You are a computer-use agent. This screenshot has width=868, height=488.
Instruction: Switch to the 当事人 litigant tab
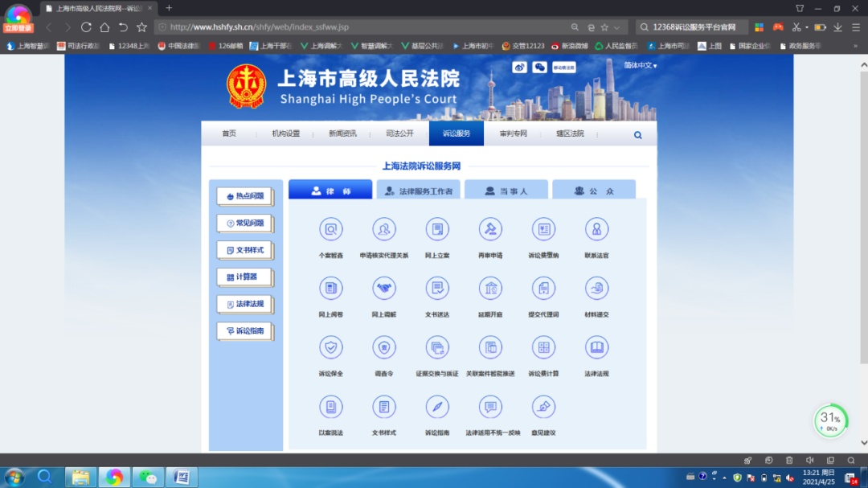506,190
